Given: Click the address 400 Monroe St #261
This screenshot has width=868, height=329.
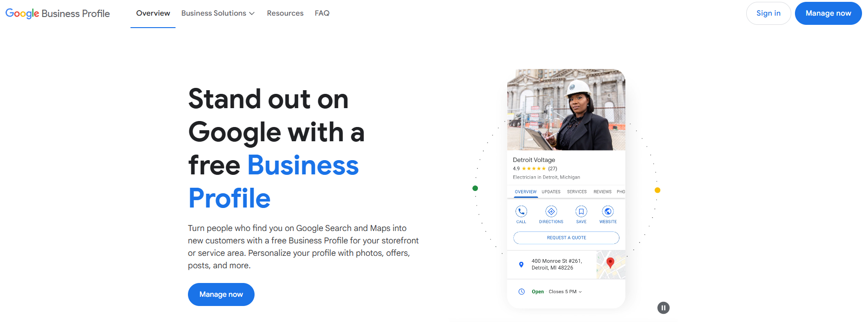Looking at the screenshot, I should [556, 265].
